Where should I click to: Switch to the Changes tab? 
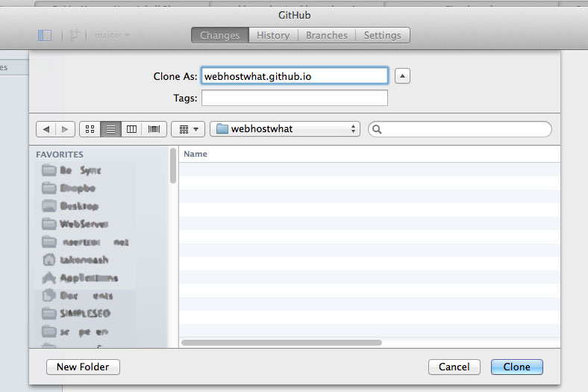(219, 35)
